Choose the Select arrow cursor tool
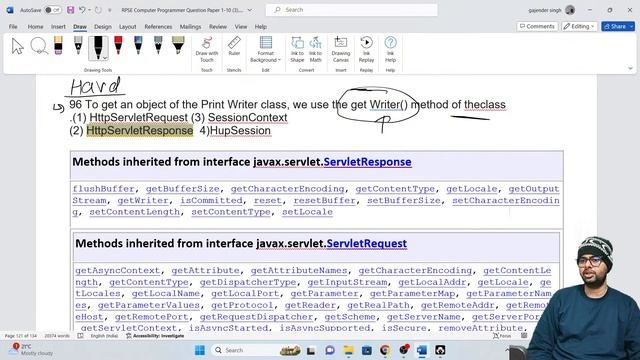This screenshot has height=360, width=640. point(18,46)
